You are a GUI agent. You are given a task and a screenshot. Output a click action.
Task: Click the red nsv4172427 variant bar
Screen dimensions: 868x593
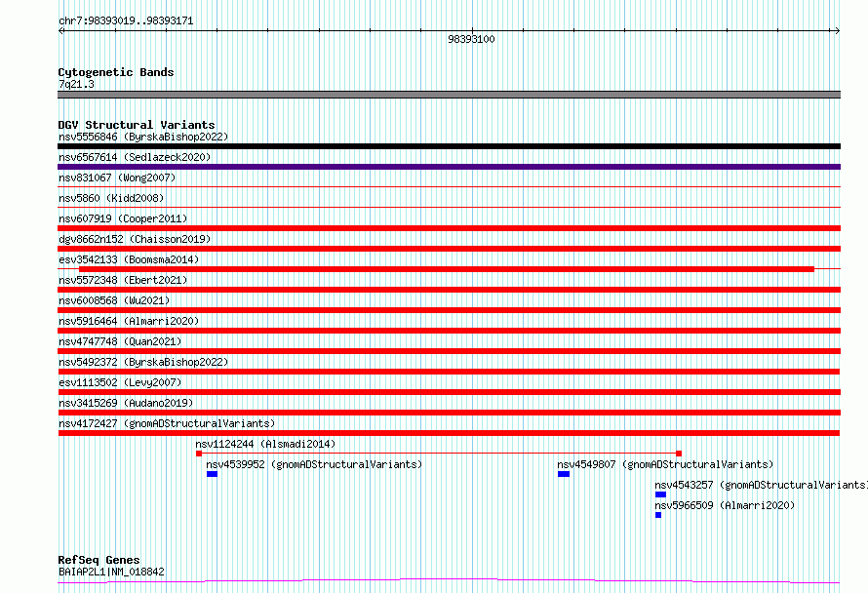tap(449, 433)
